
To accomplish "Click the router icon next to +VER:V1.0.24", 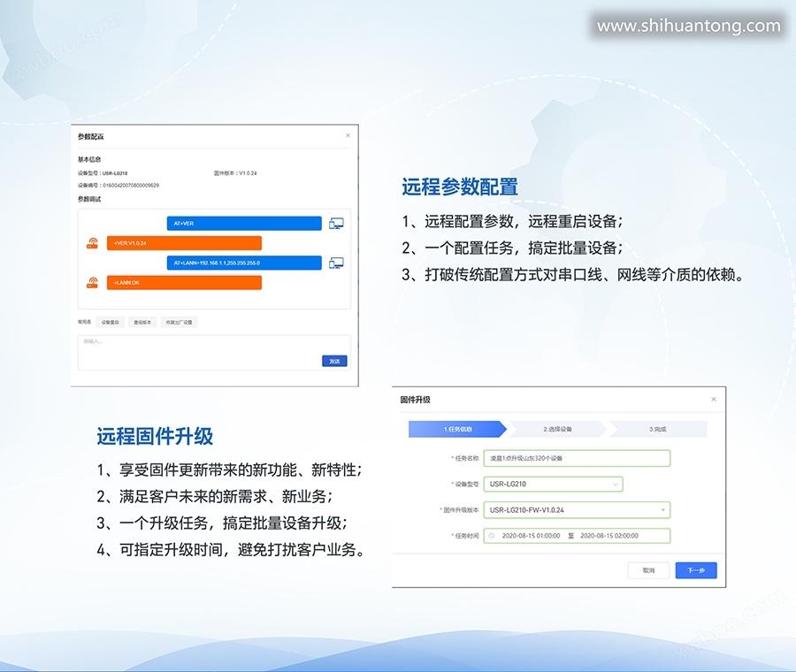I will tap(92, 243).
